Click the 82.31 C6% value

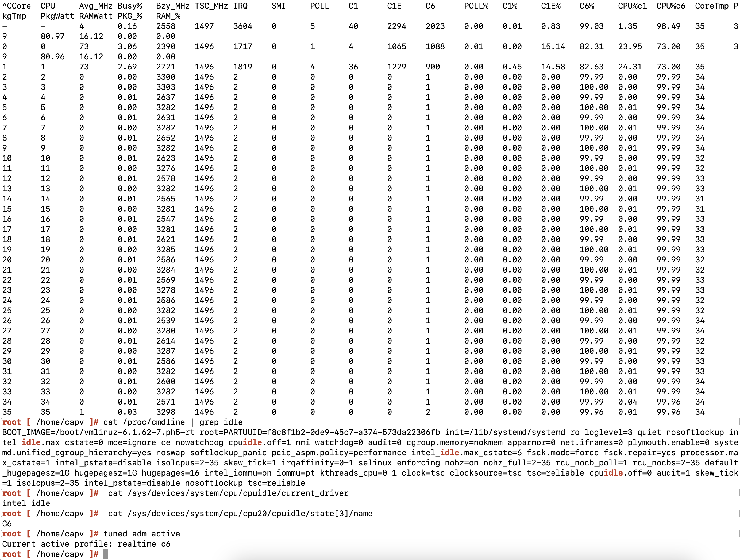pyautogui.click(x=591, y=46)
